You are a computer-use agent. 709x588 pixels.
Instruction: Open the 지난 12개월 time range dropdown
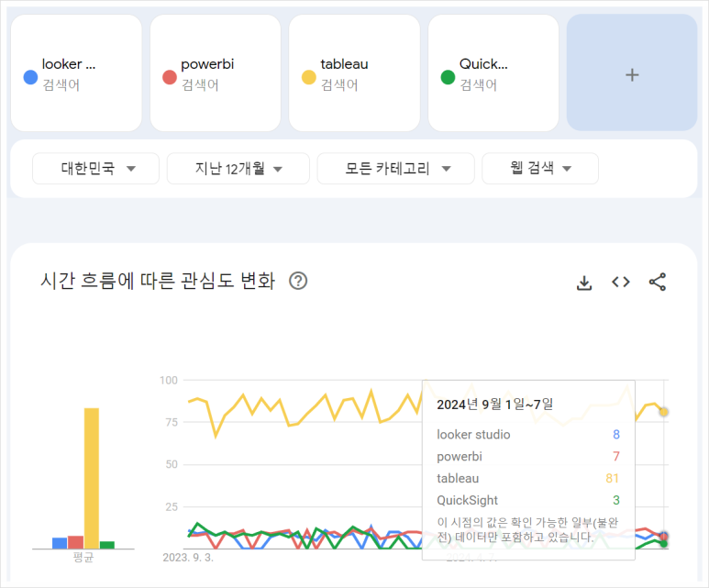click(238, 168)
